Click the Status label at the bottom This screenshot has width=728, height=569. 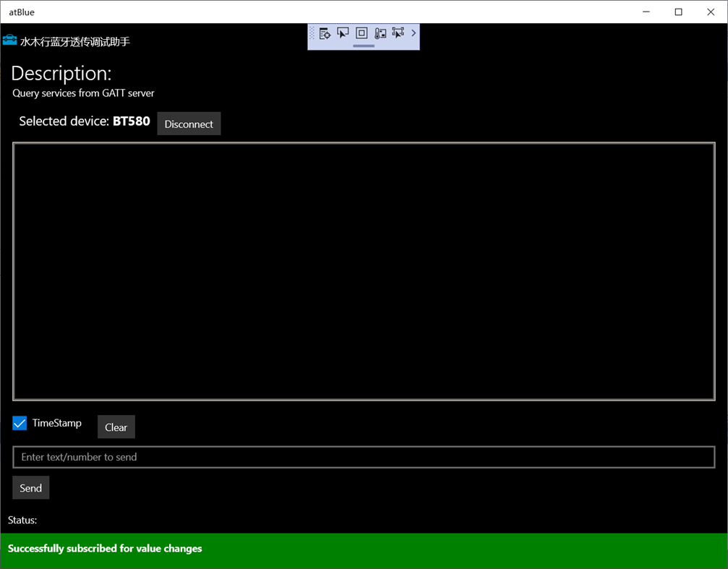(x=21, y=520)
